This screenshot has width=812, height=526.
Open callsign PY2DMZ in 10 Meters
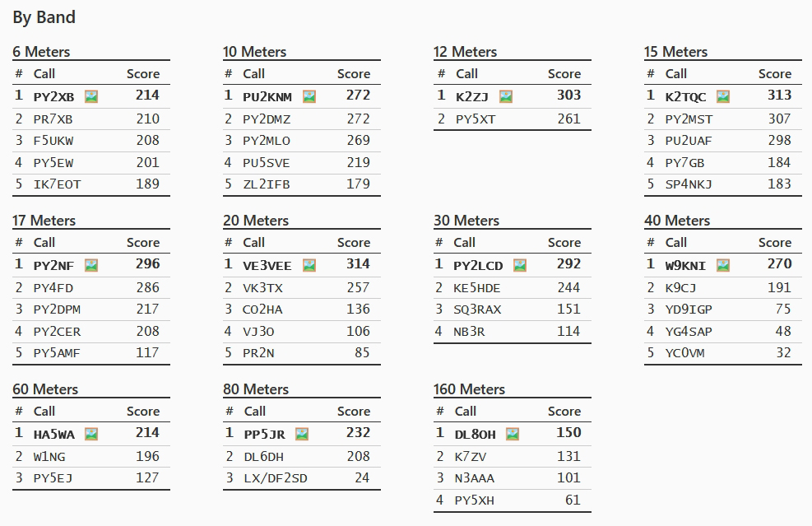coord(267,119)
